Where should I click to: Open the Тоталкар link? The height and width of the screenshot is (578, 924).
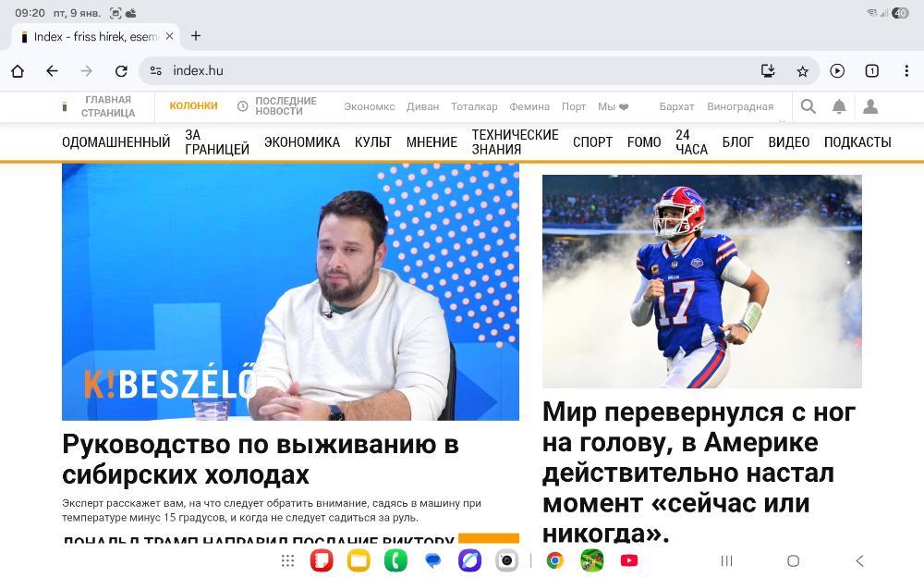474,106
